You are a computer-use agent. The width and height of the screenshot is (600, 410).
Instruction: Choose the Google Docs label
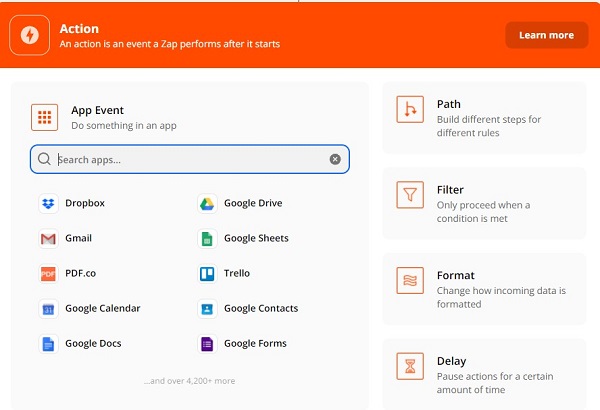[93, 343]
